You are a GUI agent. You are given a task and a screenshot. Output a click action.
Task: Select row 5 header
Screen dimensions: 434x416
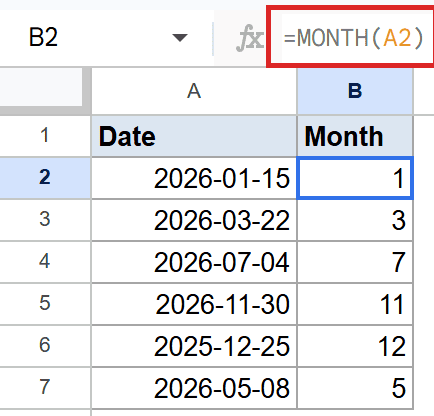(x=45, y=304)
